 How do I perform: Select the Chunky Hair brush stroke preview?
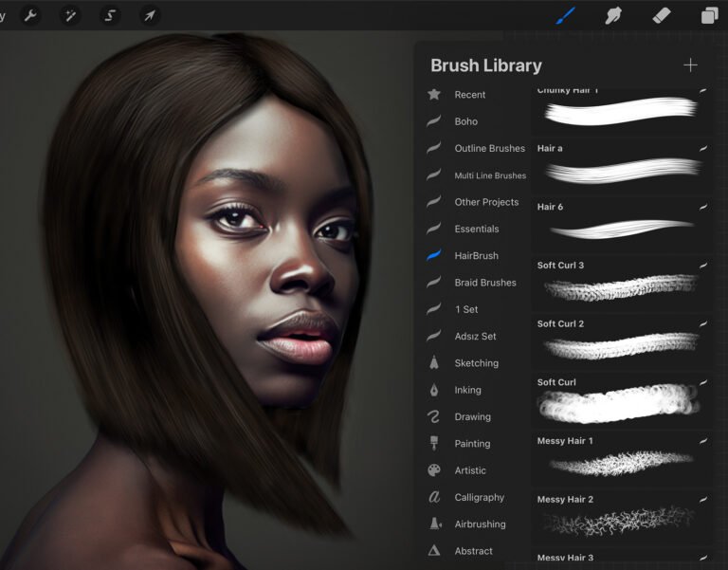click(x=621, y=112)
